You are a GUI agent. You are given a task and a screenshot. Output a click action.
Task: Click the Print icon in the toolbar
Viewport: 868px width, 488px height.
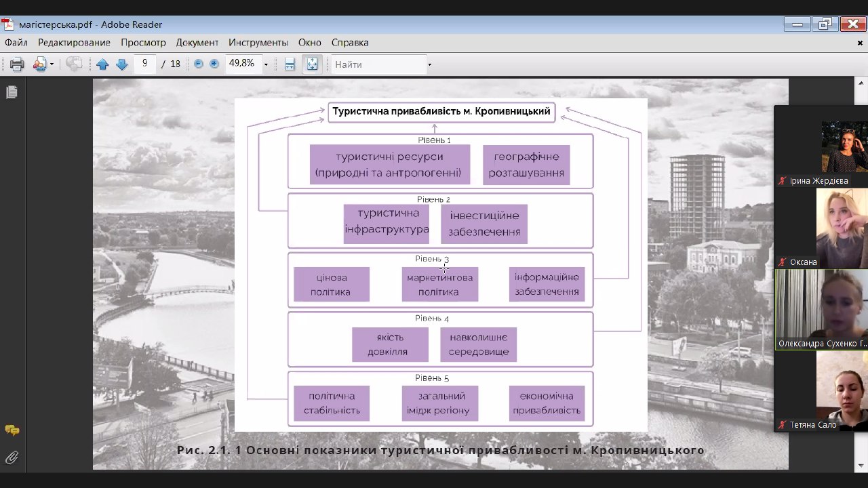(x=17, y=64)
